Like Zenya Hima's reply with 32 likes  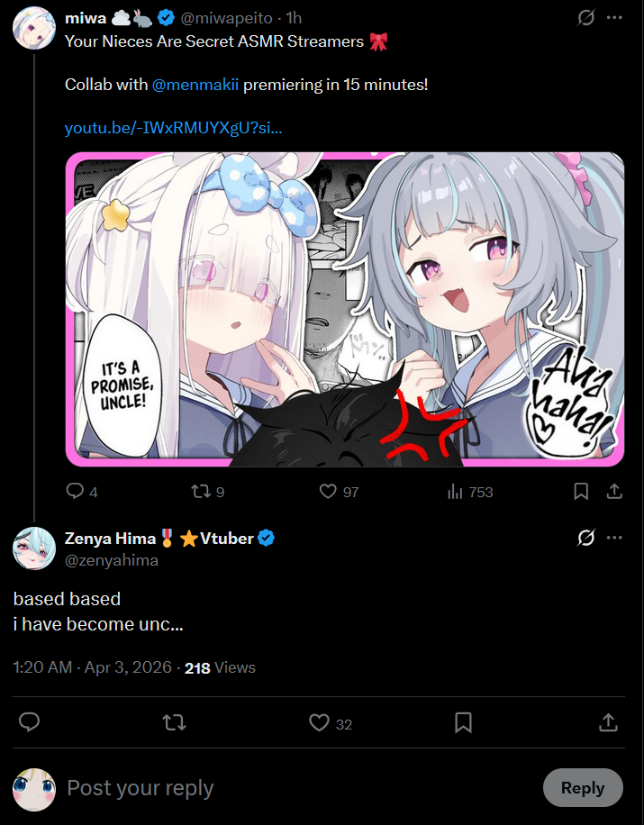tap(319, 722)
